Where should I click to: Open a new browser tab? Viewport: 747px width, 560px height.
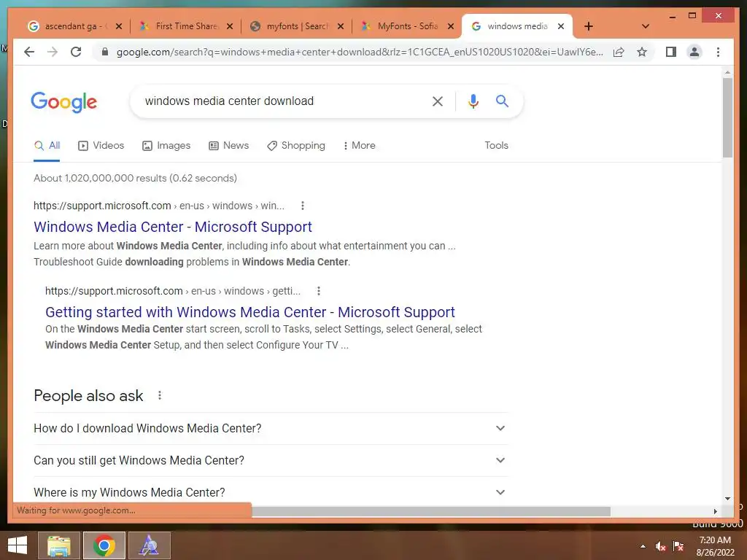pyautogui.click(x=589, y=26)
